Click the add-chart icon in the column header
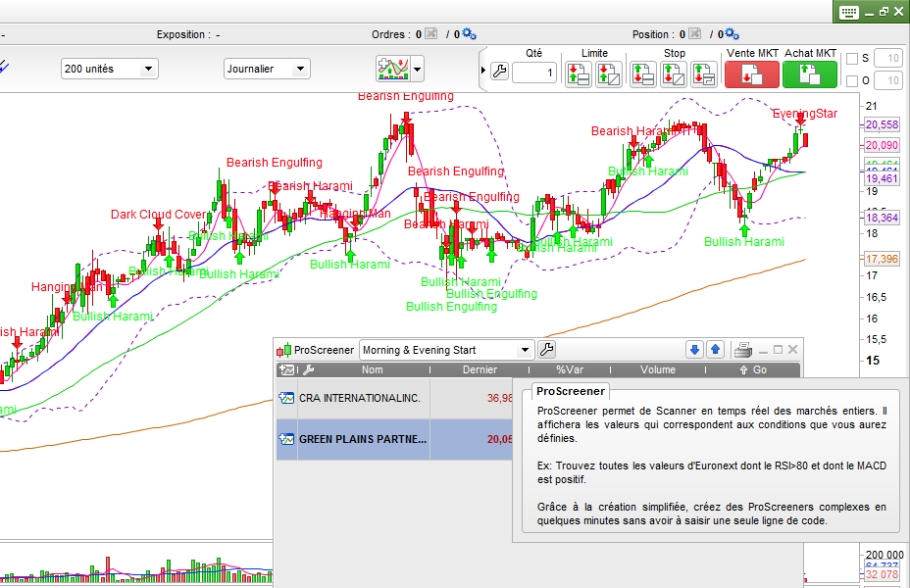Image resolution: width=910 pixels, height=588 pixels. coord(286,369)
